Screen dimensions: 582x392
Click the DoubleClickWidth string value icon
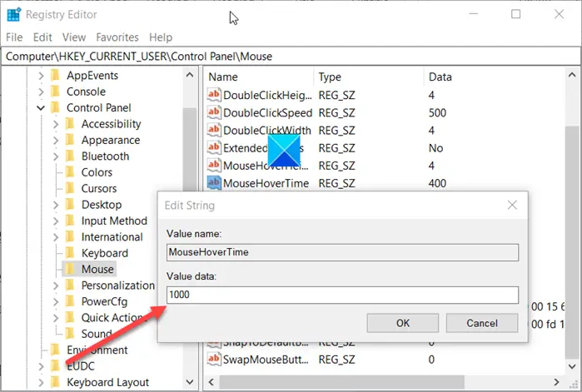[x=214, y=130]
